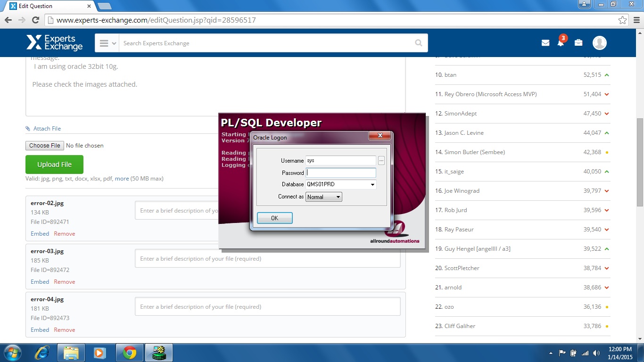The height and width of the screenshot is (362, 644).
Task: Open Windows Explorer folder in taskbar
Action: tap(71, 353)
